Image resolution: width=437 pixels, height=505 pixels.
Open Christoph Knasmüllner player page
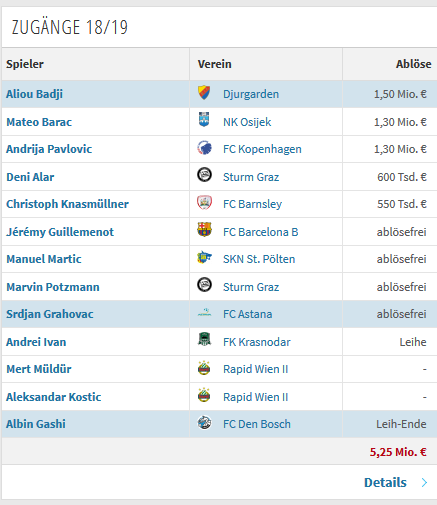tap(67, 204)
